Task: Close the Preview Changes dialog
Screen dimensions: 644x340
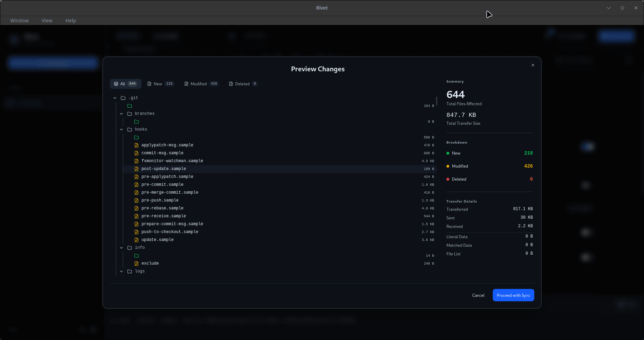Action: (533, 65)
